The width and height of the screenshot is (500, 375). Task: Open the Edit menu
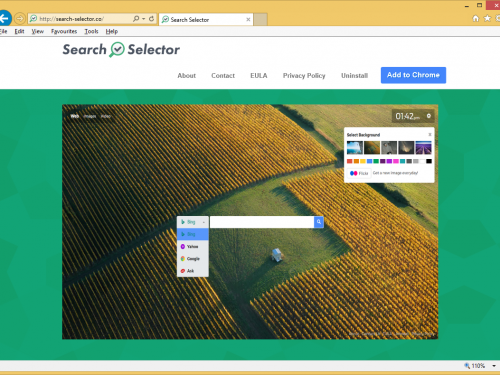[x=19, y=31]
